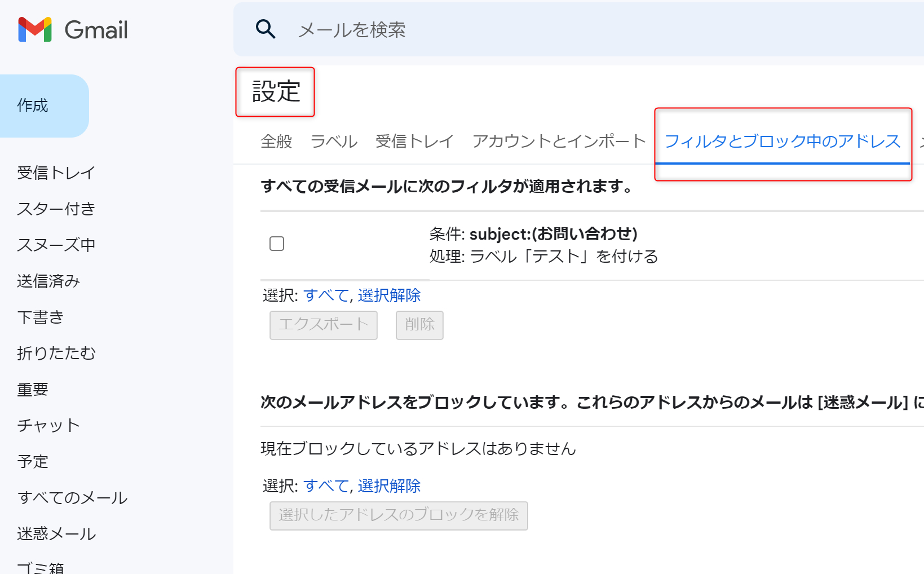Collapse sidebar with 折りたたむ

[x=56, y=353]
